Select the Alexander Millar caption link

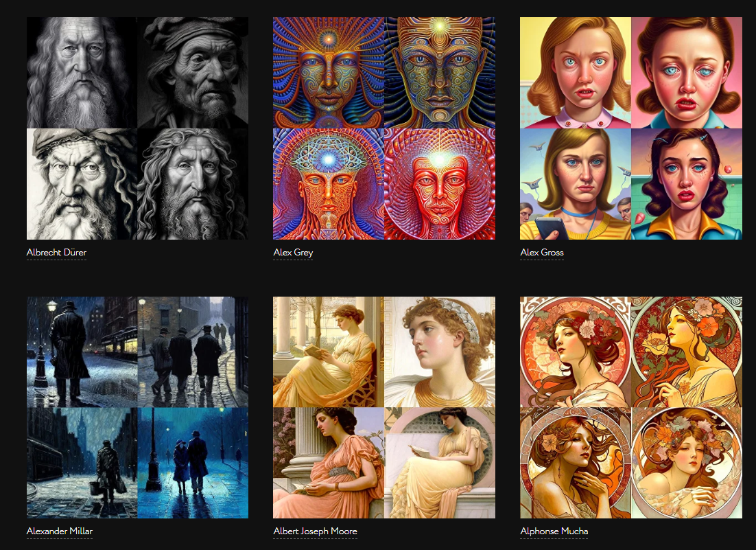59,531
